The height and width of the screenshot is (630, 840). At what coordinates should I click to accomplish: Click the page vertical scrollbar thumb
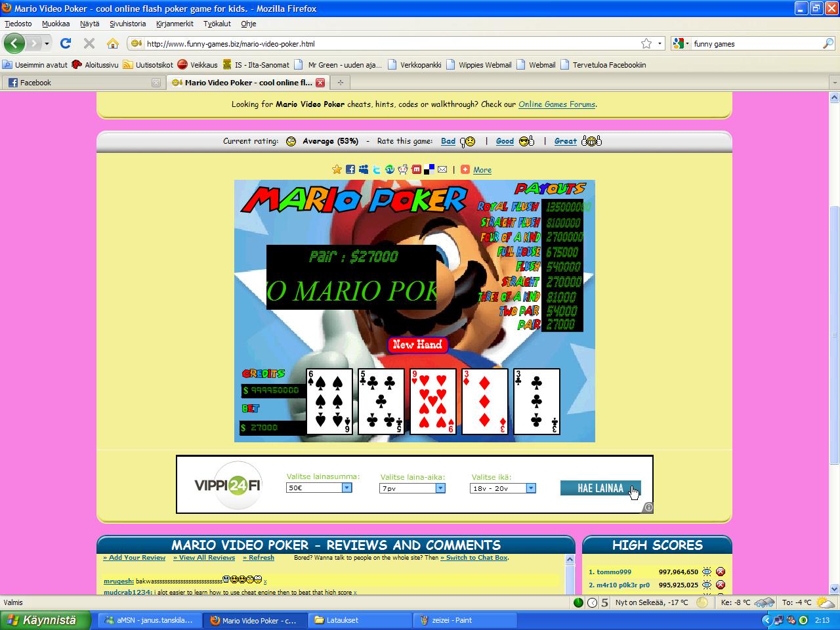click(834, 335)
